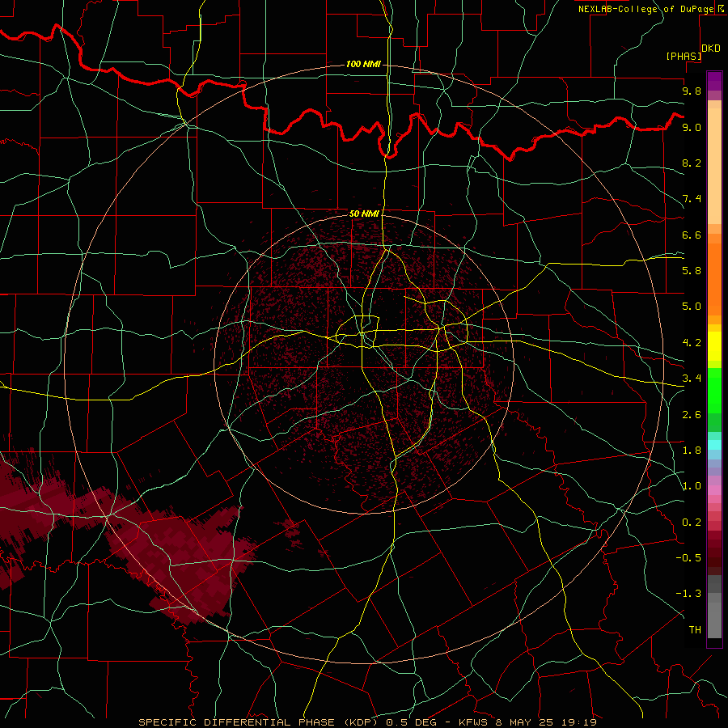The width and height of the screenshot is (728, 728).
Task: Pick the bright green swatch below 3.4
Action: click(714, 390)
